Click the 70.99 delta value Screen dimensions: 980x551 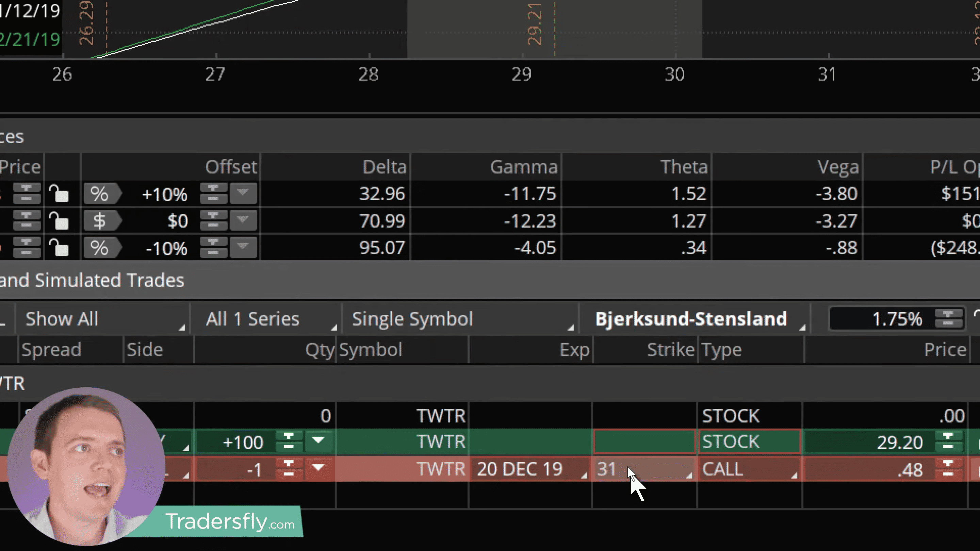(x=382, y=221)
